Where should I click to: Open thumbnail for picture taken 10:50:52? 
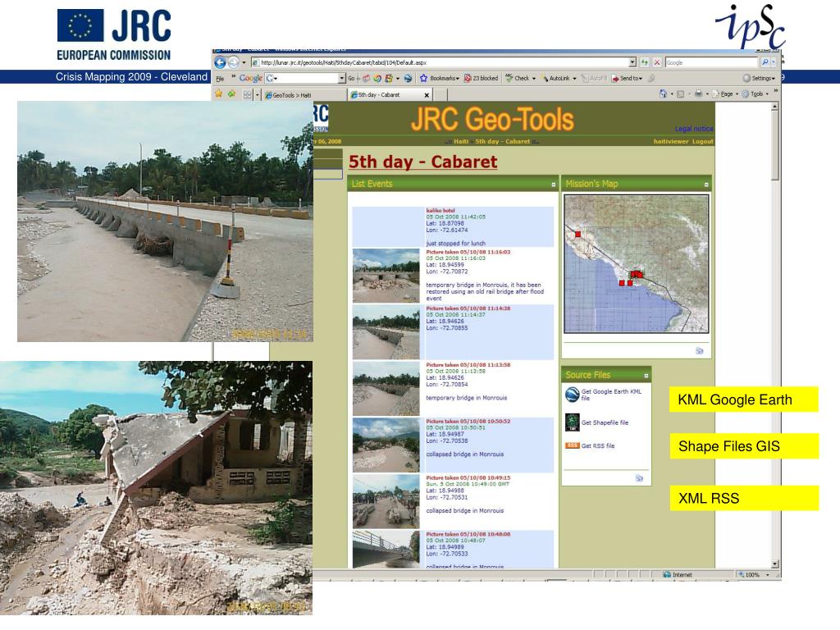(x=386, y=445)
